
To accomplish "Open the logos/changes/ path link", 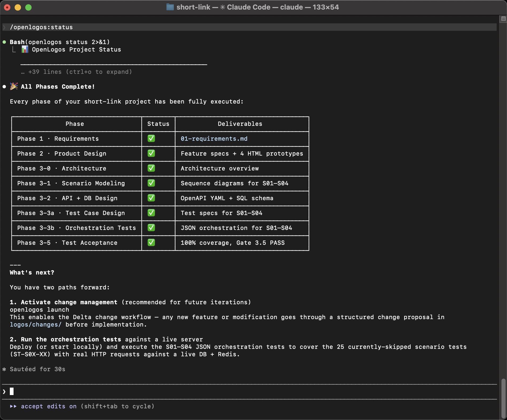I will (36, 324).
